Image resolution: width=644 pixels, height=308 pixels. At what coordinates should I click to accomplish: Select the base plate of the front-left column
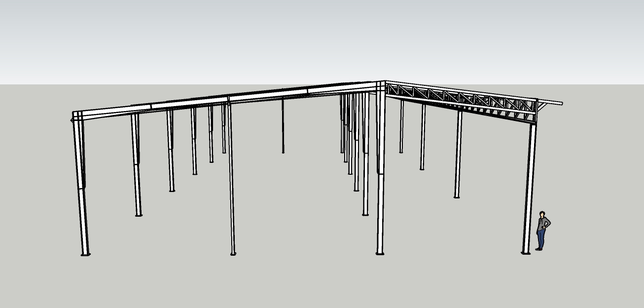tap(85, 255)
